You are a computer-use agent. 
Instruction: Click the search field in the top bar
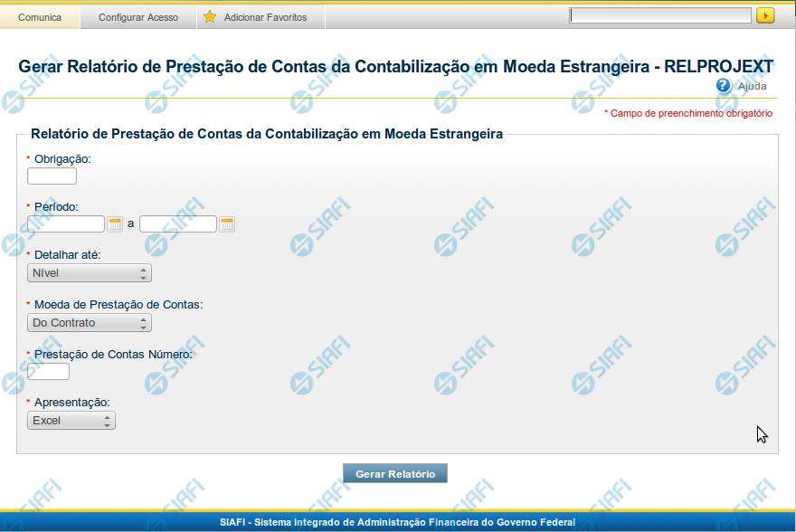click(660, 15)
